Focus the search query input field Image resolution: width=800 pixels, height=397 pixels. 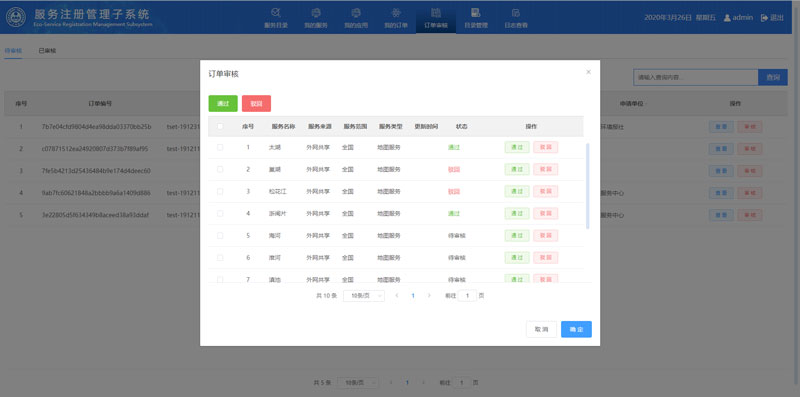click(x=695, y=77)
